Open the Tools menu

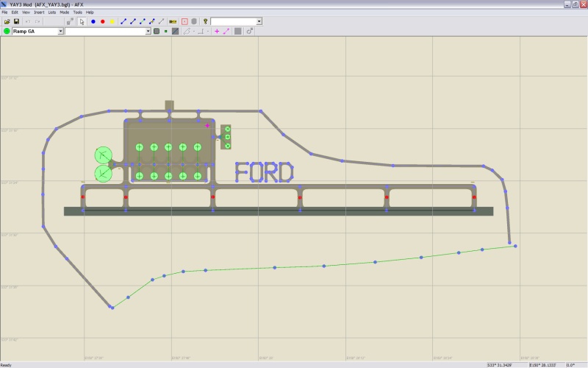[78, 12]
